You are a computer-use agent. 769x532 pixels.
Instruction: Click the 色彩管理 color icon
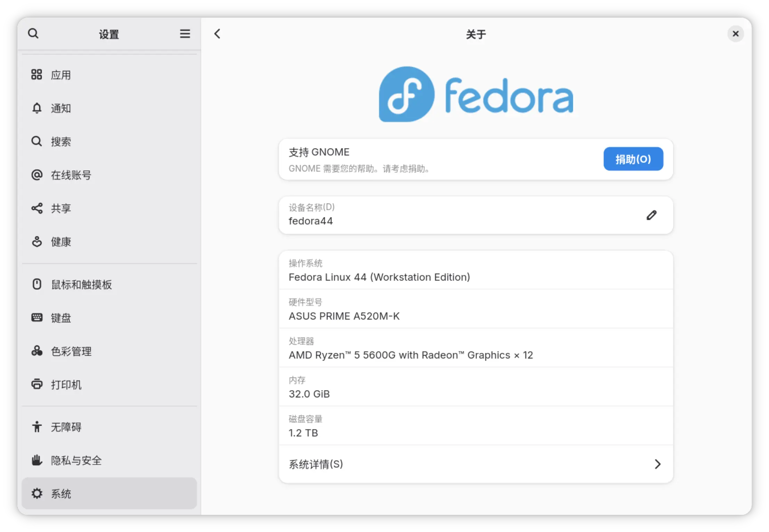pyautogui.click(x=37, y=351)
